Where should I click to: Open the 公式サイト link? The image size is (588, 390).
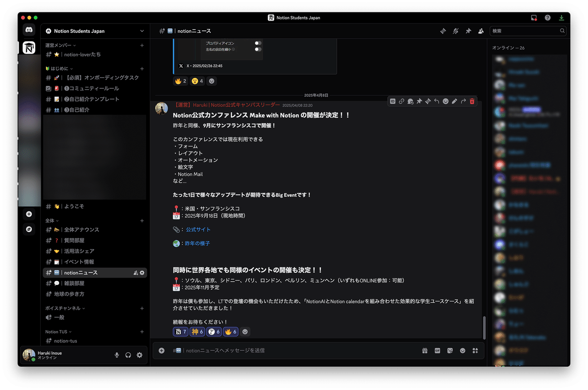pyautogui.click(x=198, y=229)
